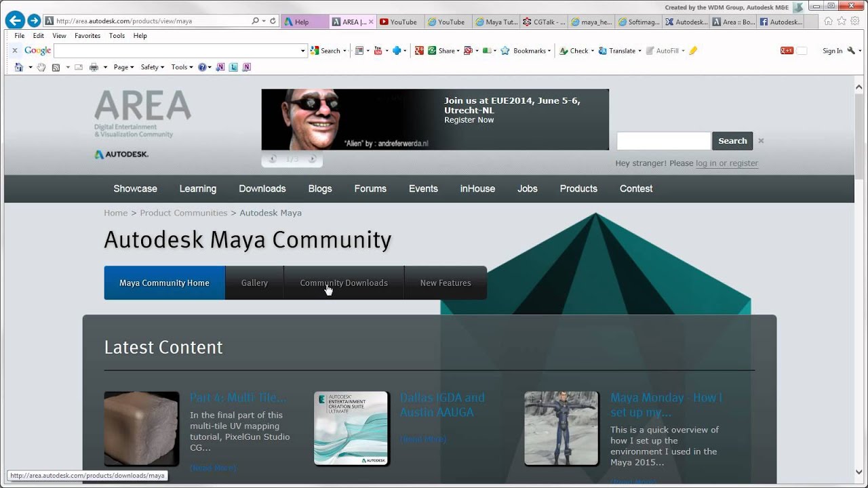Close the Google toolbar with the X

coord(15,51)
